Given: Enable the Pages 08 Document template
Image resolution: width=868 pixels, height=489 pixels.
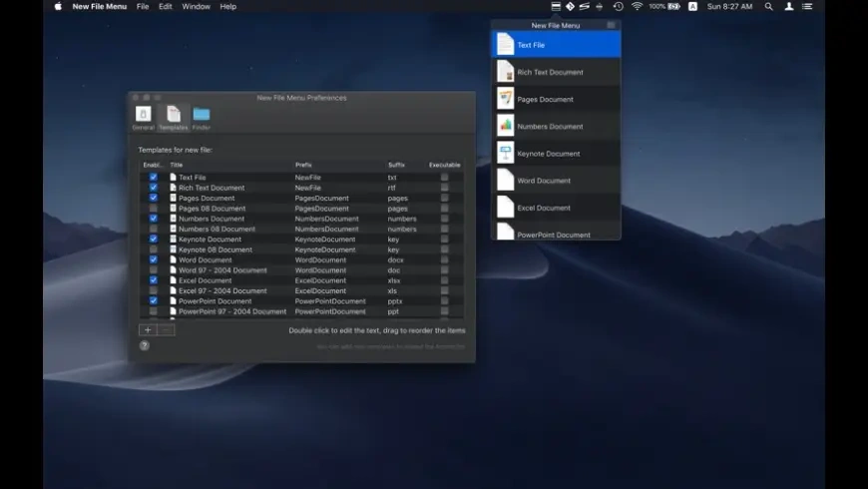Looking at the screenshot, I should (154, 209).
